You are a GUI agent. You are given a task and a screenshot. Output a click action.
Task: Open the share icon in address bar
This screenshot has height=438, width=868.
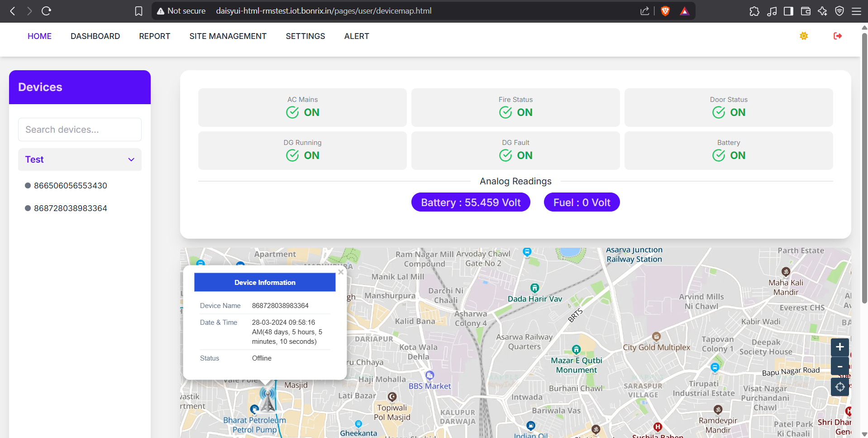tap(645, 11)
